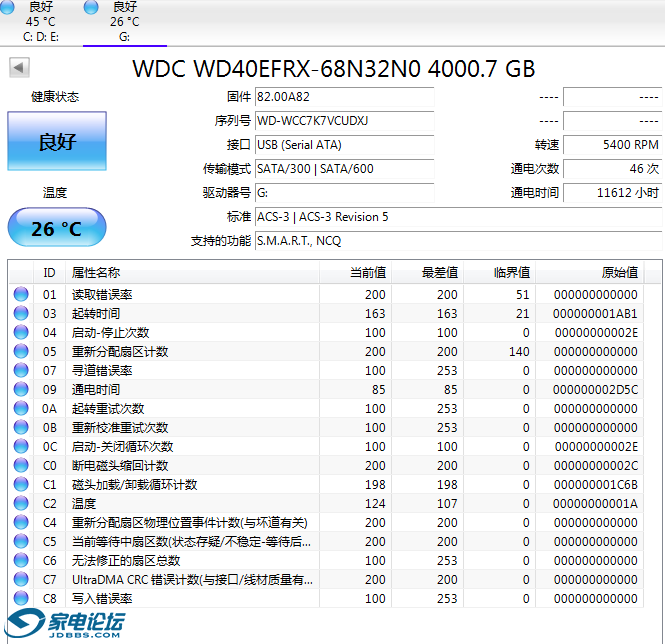The width and height of the screenshot is (665, 644).
Task: Click the ID column header
Action: click(x=49, y=272)
